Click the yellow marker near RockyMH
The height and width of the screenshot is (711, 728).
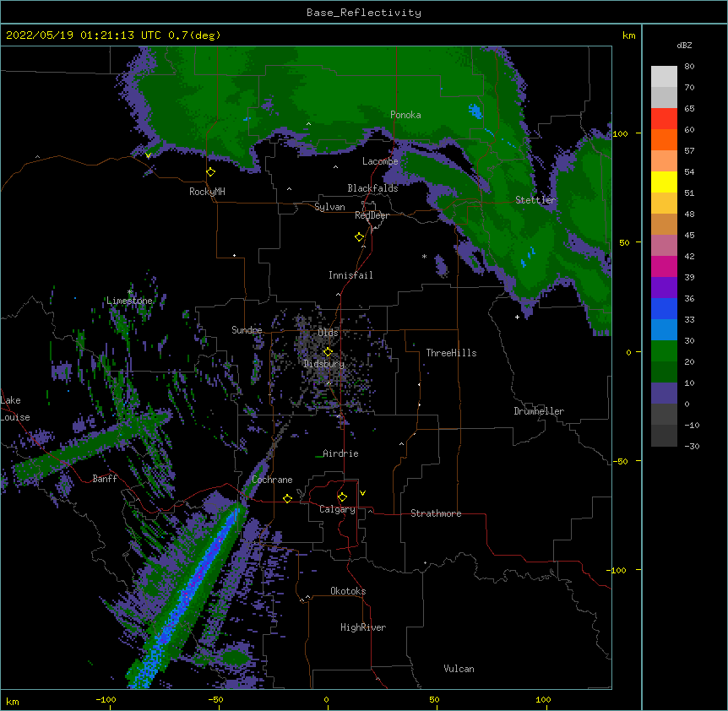[x=211, y=172]
